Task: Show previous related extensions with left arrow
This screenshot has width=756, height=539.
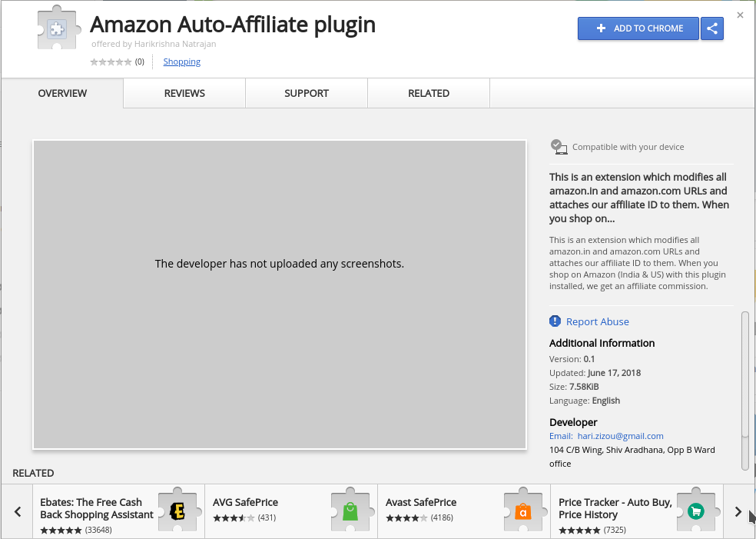Action: click(18, 511)
